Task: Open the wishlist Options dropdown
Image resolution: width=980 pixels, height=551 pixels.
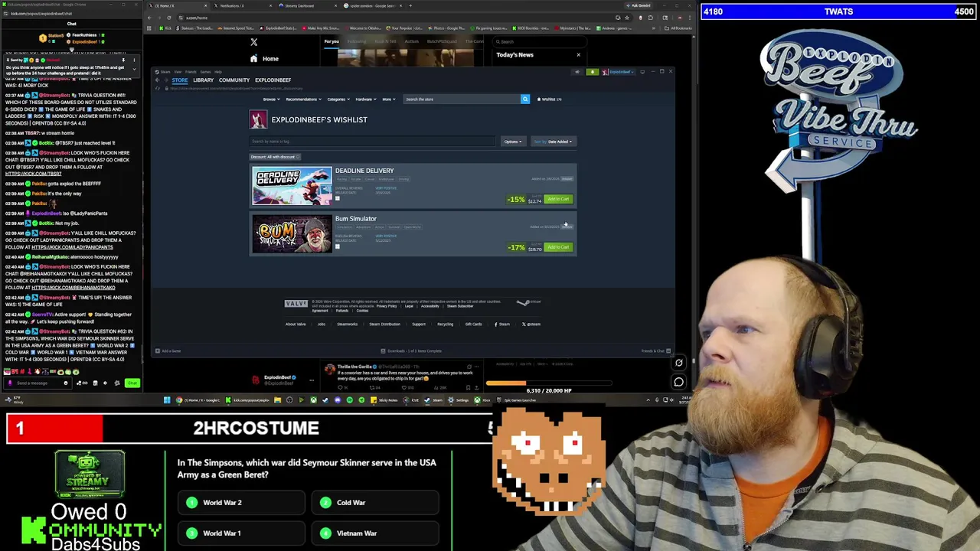Action: click(513, 142)
